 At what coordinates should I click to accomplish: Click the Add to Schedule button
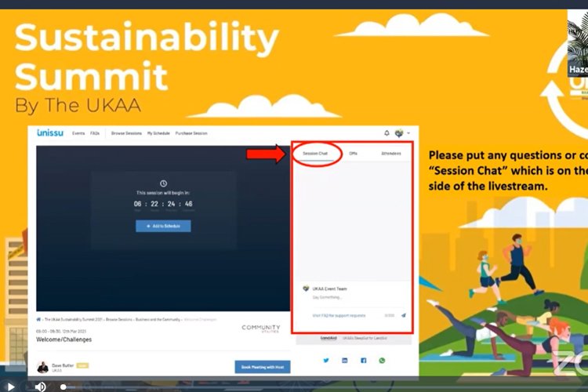tap(163, 226)
